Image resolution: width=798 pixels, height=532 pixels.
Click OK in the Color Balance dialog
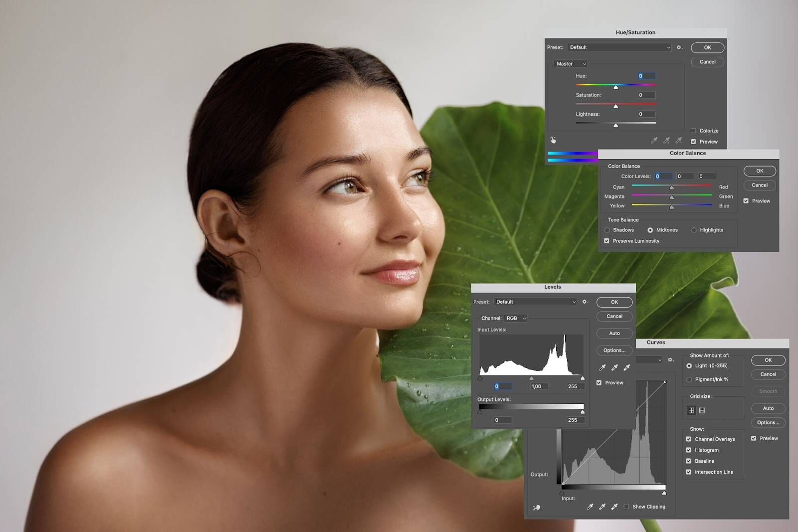pos(760,171)
